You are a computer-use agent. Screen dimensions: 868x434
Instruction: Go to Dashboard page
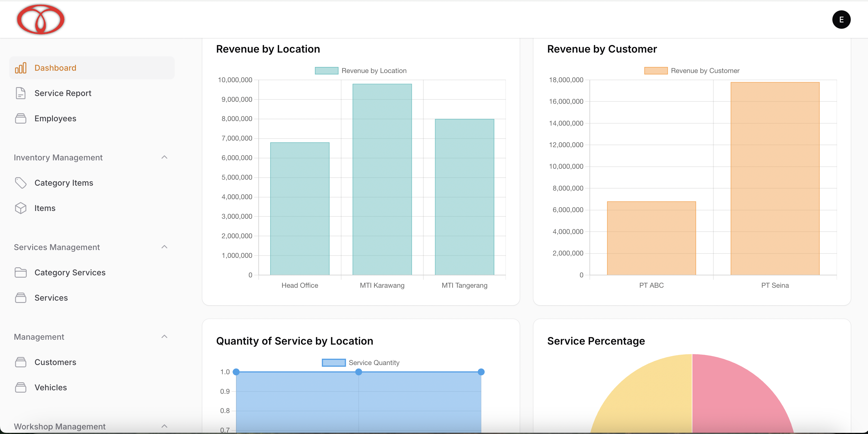tap(92, 68)
